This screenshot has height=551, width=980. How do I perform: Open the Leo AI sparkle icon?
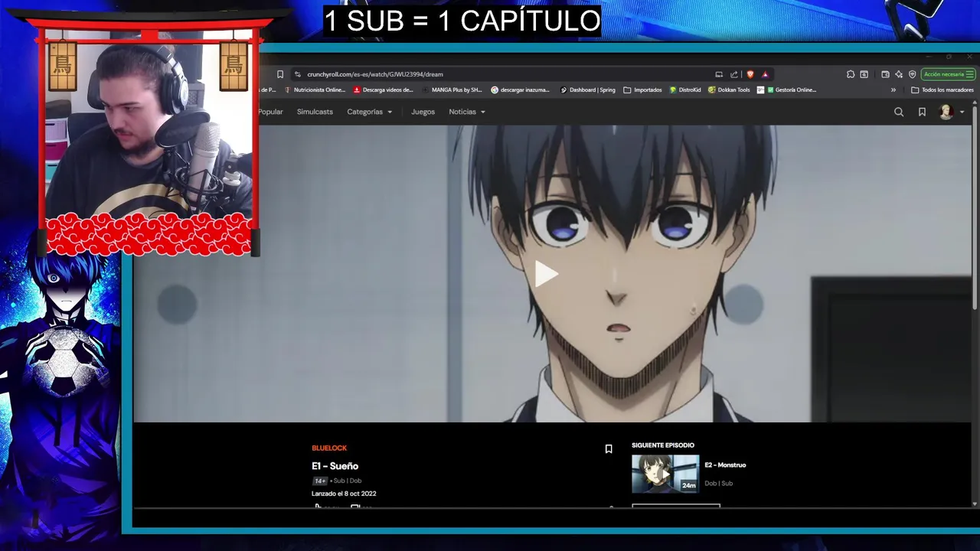pyautogui.click(x=899, y=74)
